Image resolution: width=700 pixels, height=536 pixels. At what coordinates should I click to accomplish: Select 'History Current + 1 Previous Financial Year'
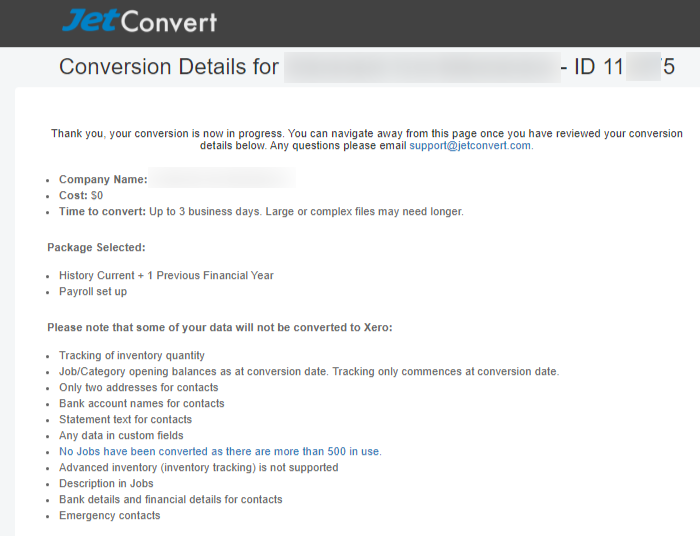tap(166, 275)
